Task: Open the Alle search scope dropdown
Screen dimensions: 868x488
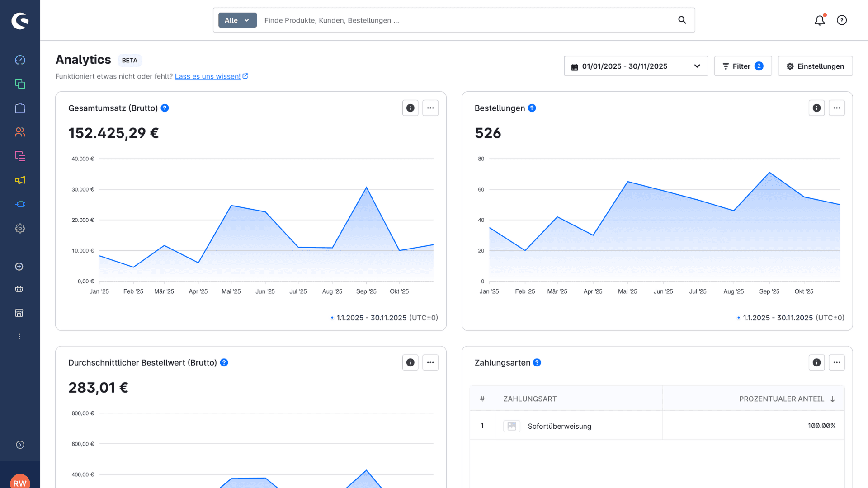Action: 237,20
